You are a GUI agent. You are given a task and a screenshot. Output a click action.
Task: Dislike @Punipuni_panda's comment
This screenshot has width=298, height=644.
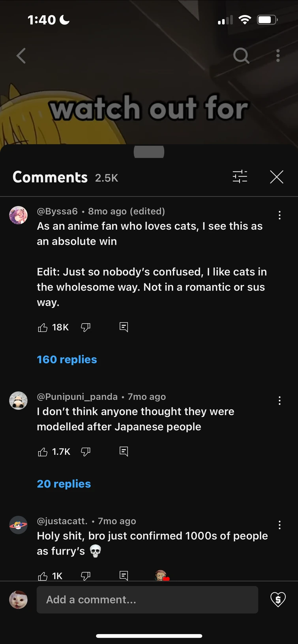(x=86, y=451)
